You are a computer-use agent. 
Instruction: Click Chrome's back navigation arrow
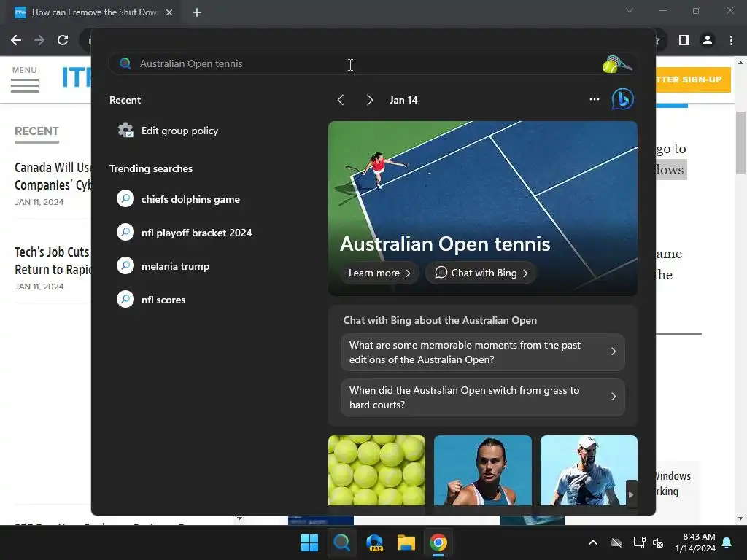pyautogui.click(x=16, y=40)
